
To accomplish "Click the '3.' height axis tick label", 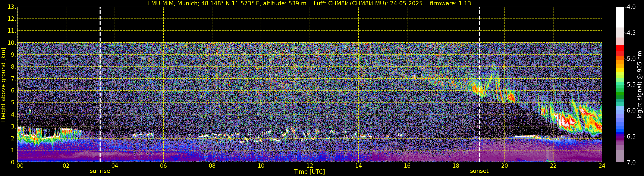I will click(x=13, y=127).
